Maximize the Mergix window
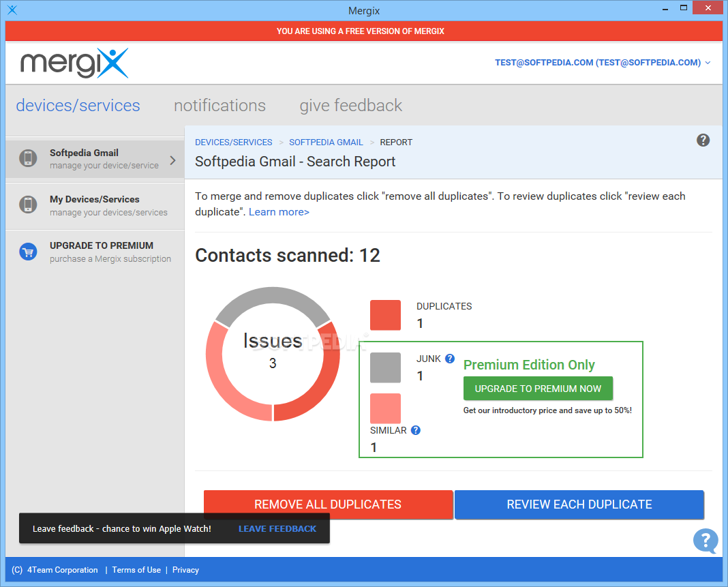Image resolution: width=728 pixels, height=587 pixels. tap(684, 7)
